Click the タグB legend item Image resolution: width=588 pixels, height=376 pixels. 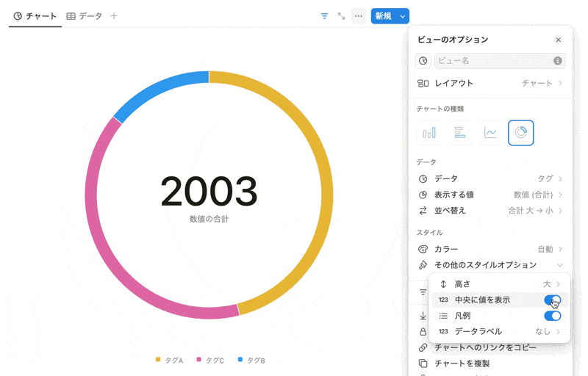(251, 361)
